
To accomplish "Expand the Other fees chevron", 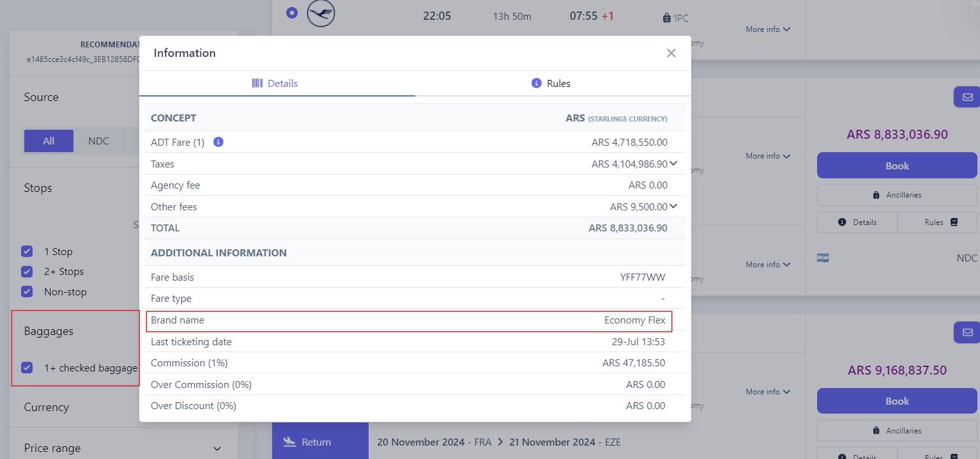I will coord(673,206).
